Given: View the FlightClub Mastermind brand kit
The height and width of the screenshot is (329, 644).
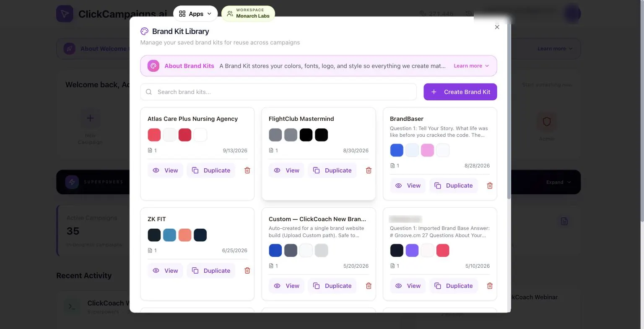Looking at the screenshot, I should (286, 170).
